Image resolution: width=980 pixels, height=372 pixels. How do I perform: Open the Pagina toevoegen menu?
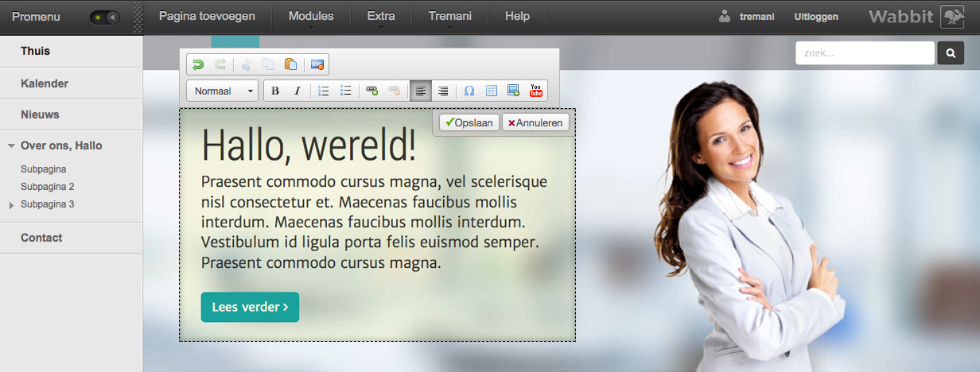[x=207, y=16]
